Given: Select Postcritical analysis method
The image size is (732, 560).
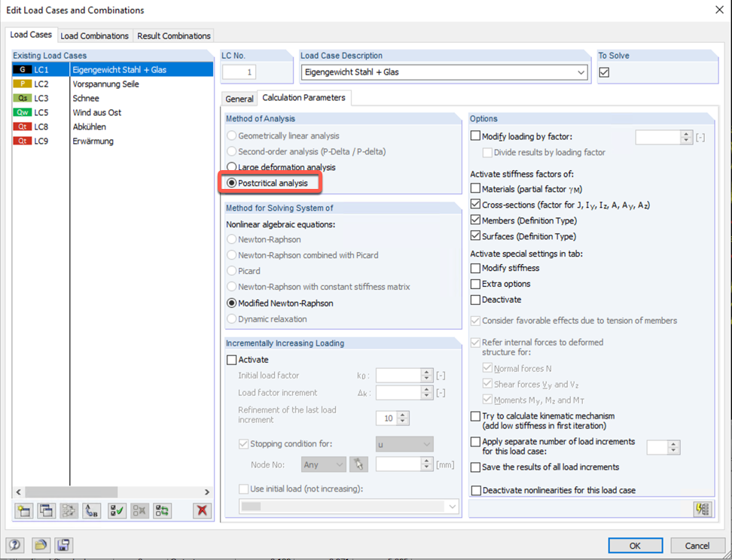Looking at the screenshot, I should [267, 183].
